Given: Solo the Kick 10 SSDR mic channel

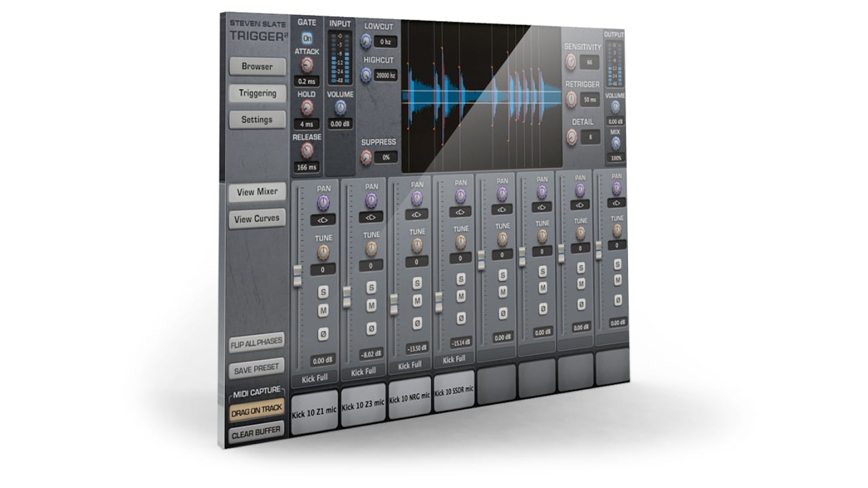Looking at the screenshot, I should [x=461, y=279].
